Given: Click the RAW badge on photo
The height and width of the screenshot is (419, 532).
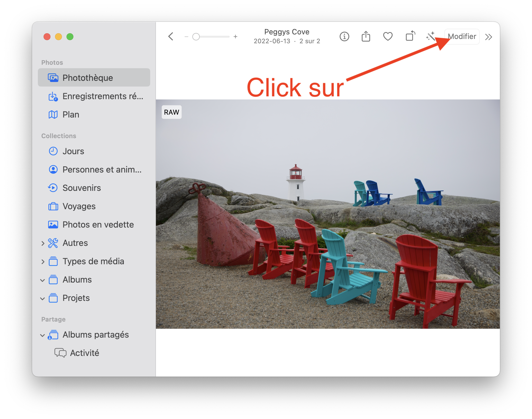Looking at the screenshot, I should [171, 112].
